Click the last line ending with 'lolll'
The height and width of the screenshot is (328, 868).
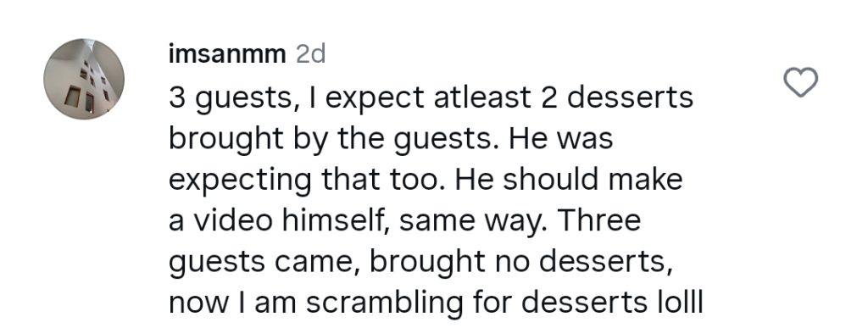pos(436,303)
